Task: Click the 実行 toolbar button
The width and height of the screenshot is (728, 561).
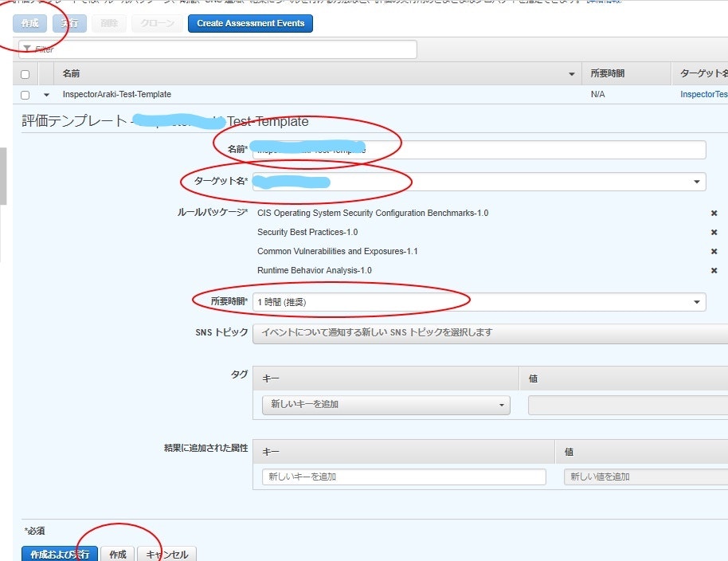Action: pos(69,23)
